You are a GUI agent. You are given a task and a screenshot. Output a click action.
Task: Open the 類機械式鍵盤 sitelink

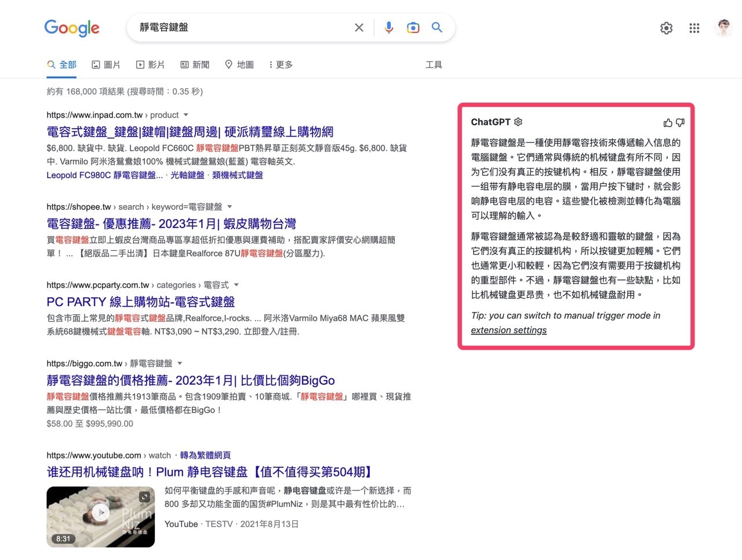pyautogui.click(x=238, y=175)
